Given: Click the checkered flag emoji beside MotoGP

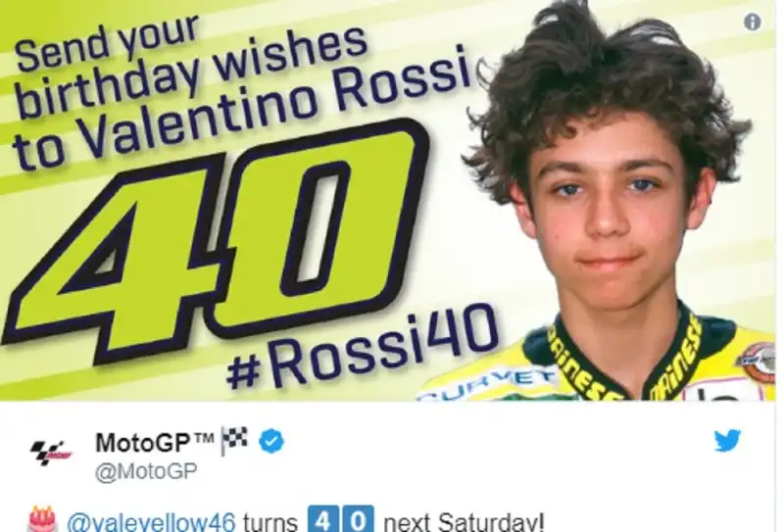Looking at the screenshot, I should (x=234, y=441).
